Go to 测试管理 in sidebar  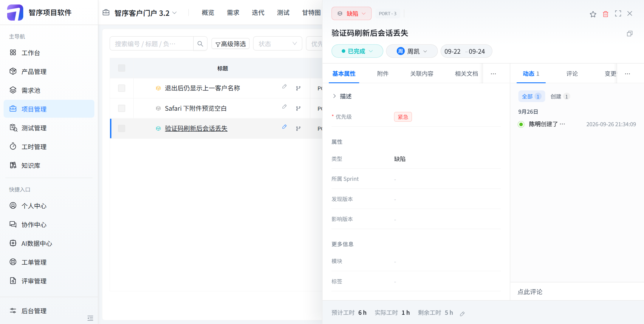click(x=49, y=128)
